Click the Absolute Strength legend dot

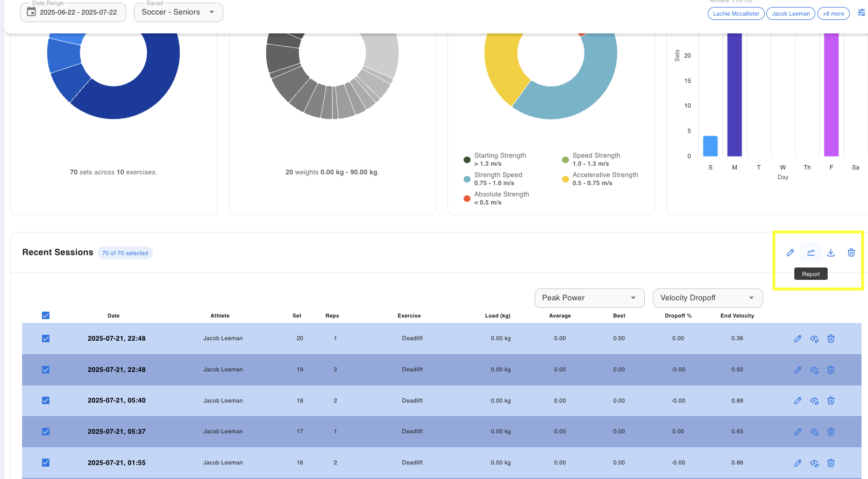tap(467, 199)
